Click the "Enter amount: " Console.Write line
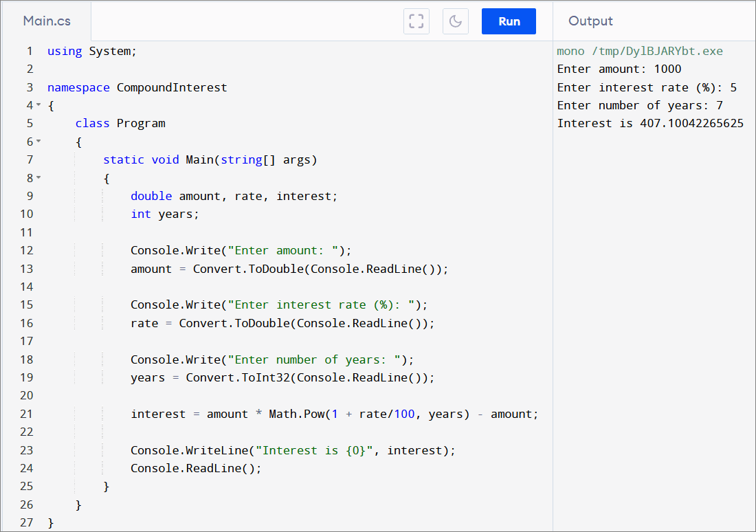 (241, 250)
